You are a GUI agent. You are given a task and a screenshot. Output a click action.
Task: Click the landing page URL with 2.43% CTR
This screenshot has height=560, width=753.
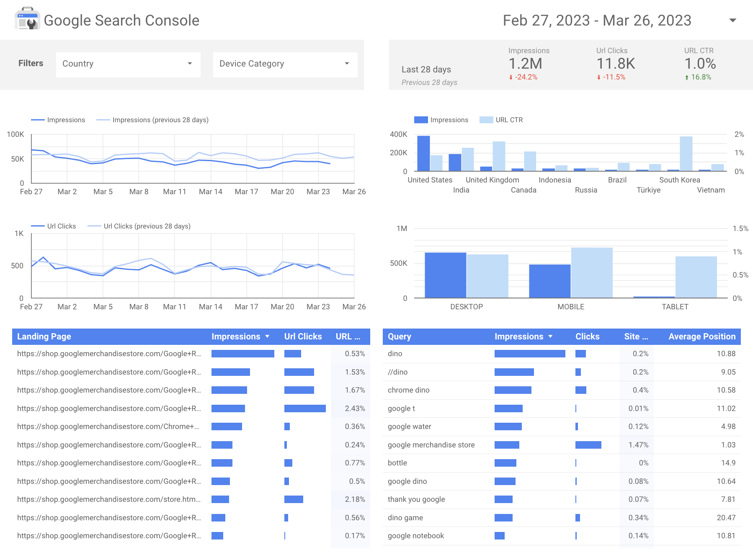pyautogui.click(x=109, y=408)
